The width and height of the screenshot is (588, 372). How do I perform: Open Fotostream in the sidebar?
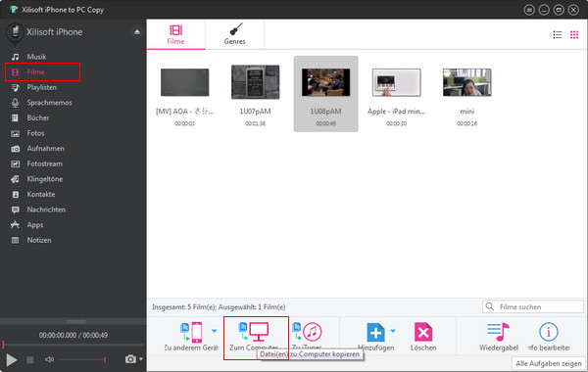coord(45,163)
